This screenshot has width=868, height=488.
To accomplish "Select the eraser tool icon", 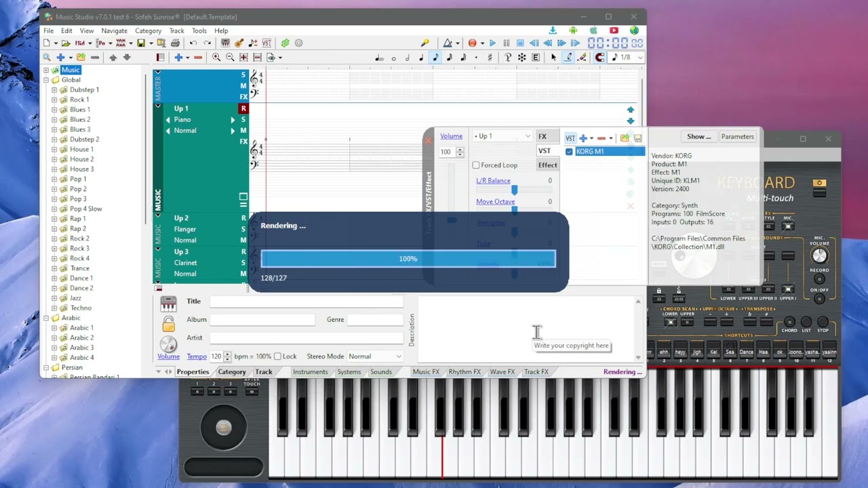I will tap(583, 58).
